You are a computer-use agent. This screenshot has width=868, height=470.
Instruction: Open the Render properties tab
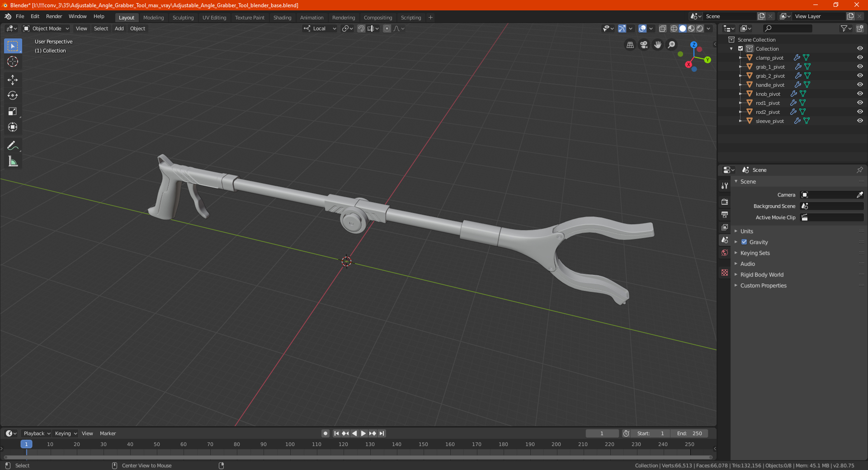click(725, 202)
